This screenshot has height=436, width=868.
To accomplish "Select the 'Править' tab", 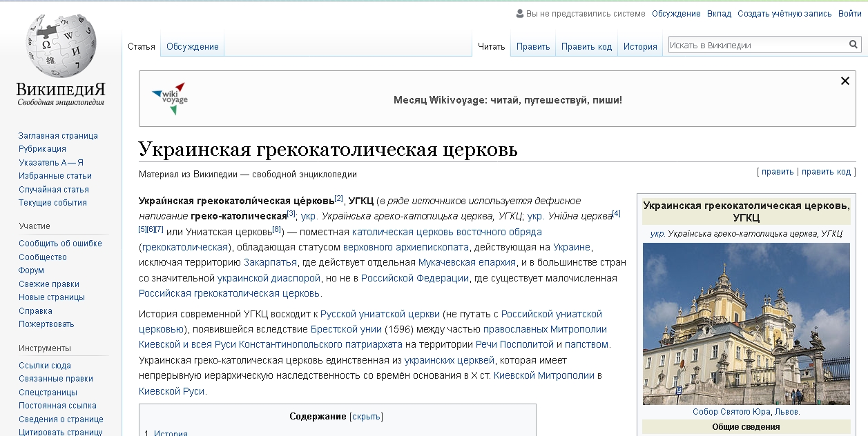I will click(533, 46).
